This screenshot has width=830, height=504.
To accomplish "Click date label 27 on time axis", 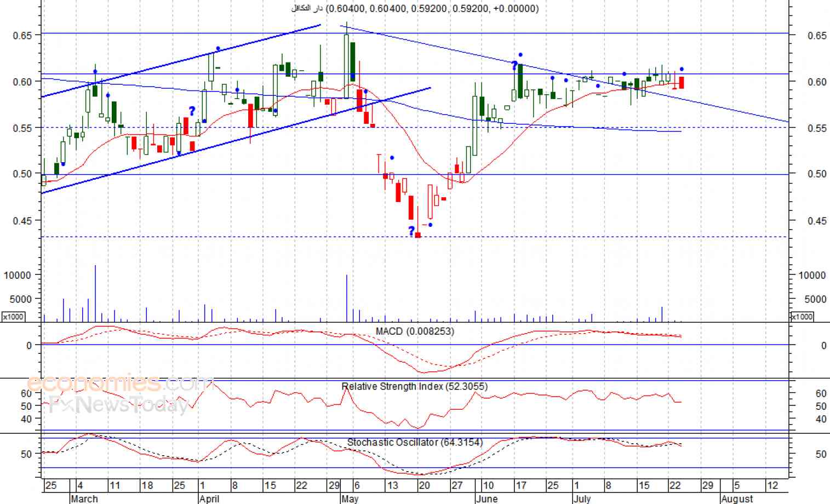I will [x=457, y=485].
